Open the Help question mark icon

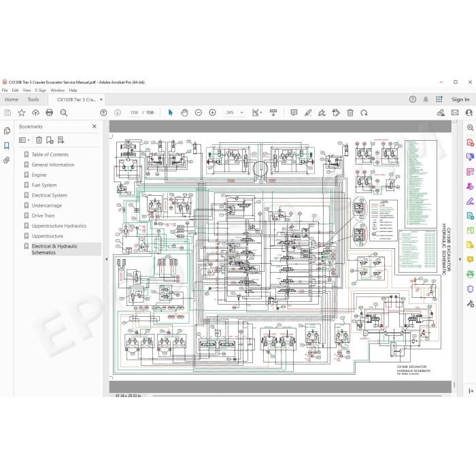[x=412, y=99]
